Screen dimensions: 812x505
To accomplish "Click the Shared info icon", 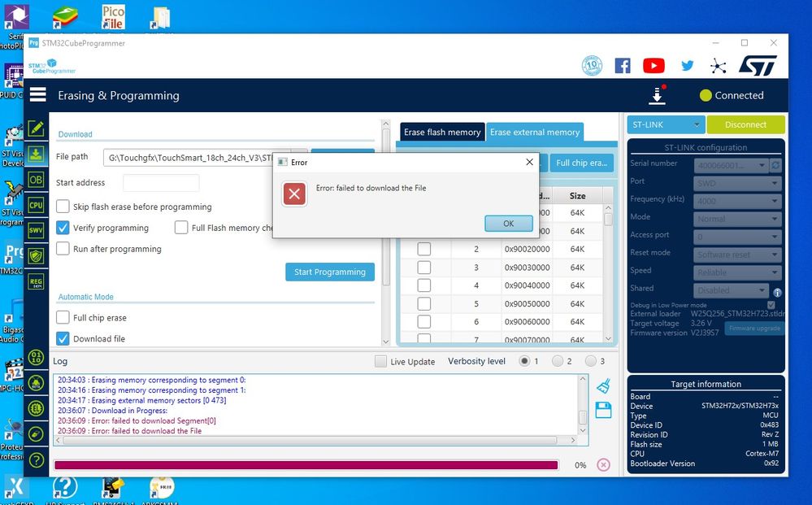I will point(777,292).
